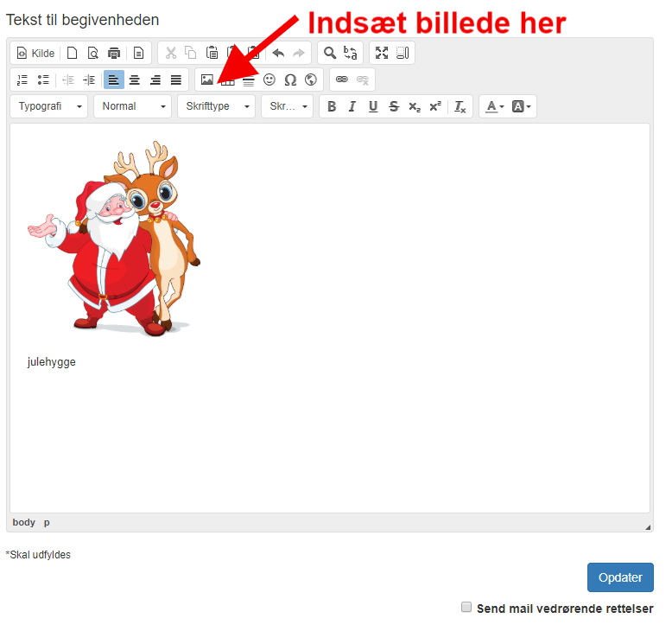The width and height of the screenshot is (672, 631).
Task: Click the unlink icon
Action: 363,80
